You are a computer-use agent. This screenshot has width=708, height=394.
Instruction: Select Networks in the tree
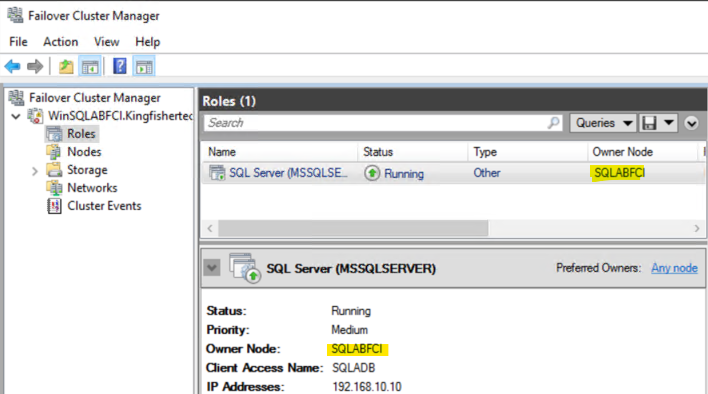(92, 188)
